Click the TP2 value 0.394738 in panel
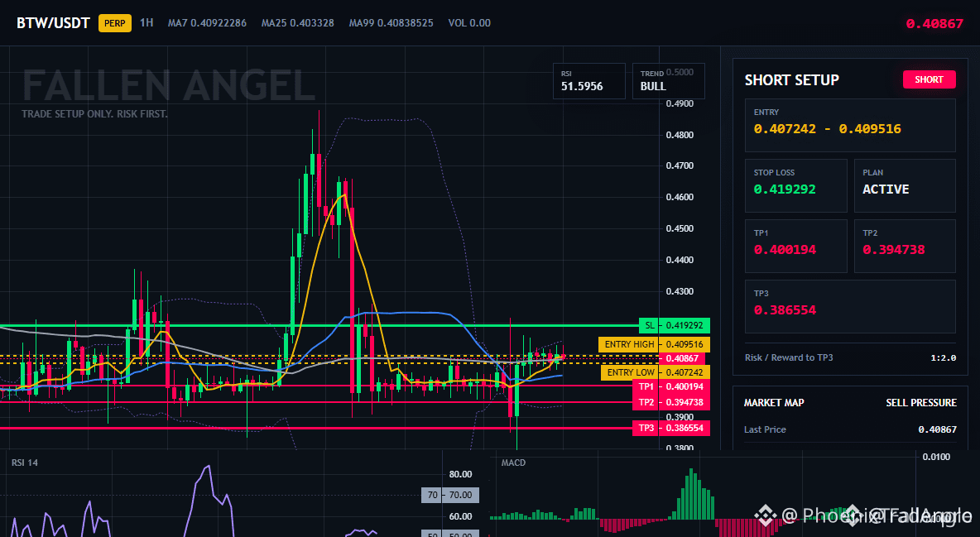Viewport: 980px width, 537px height. [893, 250]
